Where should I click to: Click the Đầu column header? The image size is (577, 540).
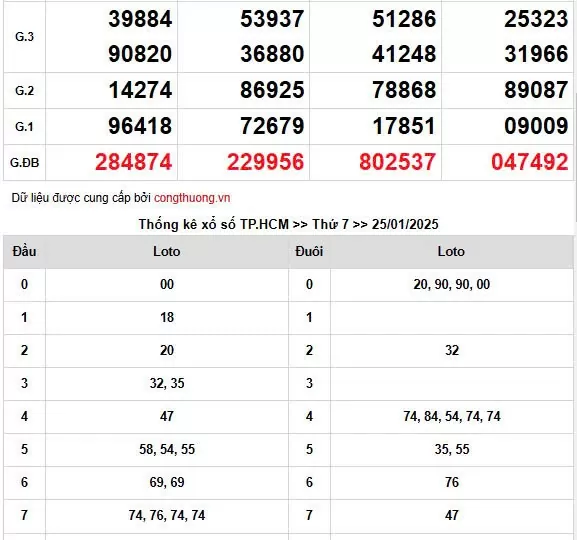click(x=24, y=251)
